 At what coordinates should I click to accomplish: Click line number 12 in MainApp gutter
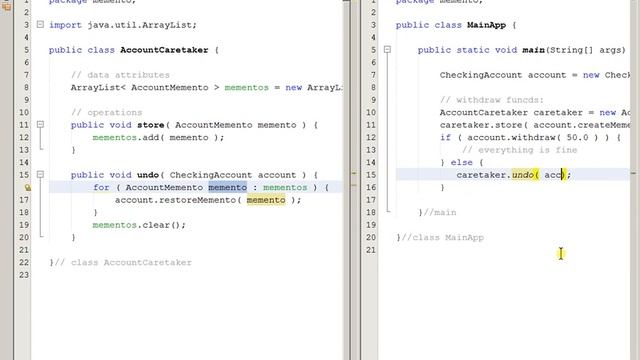(x=371, y=138)
